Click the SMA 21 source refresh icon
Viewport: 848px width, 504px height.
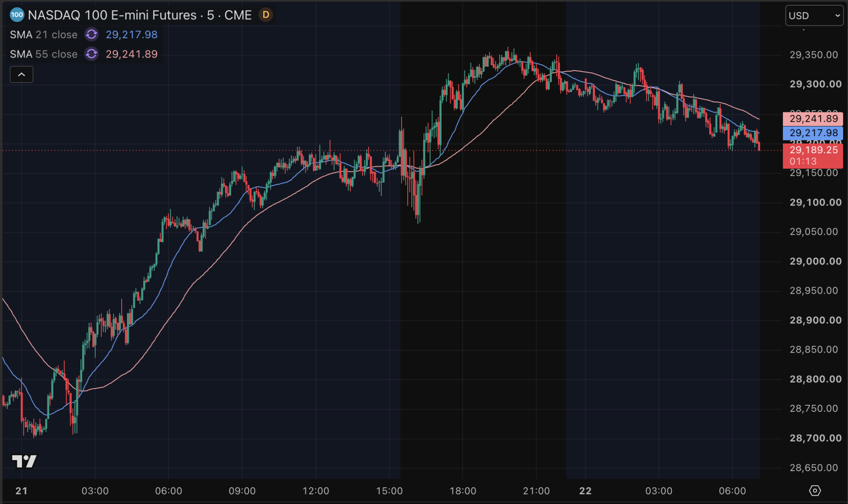click(91, 34)
